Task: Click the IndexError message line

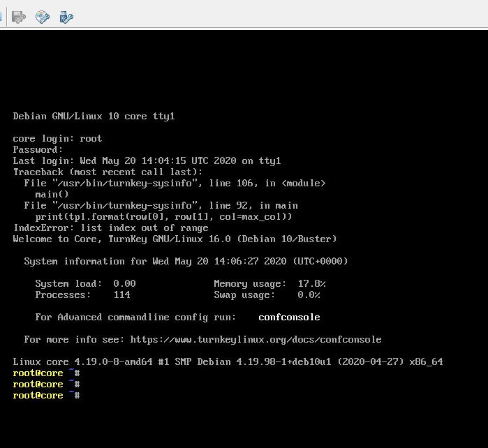Action: click(x=110, y=228)
